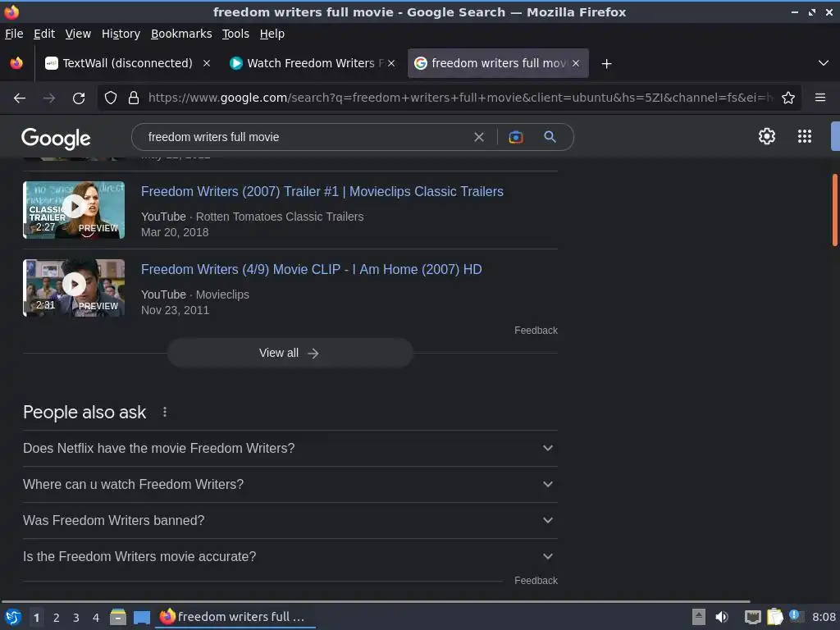Open the tracking protection shield icon

click(x=111, y=98)
